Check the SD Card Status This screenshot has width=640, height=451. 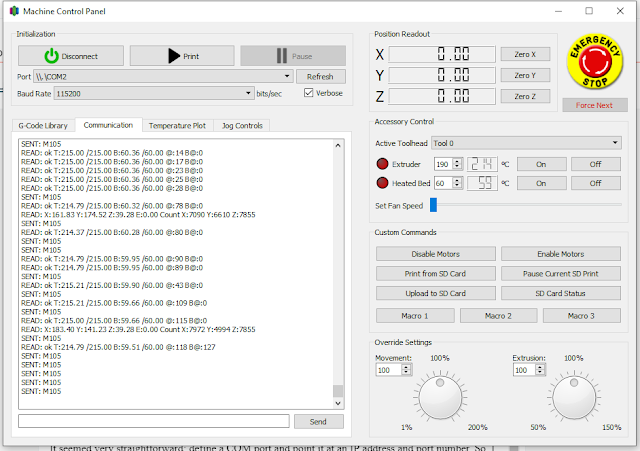tap(561, 293)
